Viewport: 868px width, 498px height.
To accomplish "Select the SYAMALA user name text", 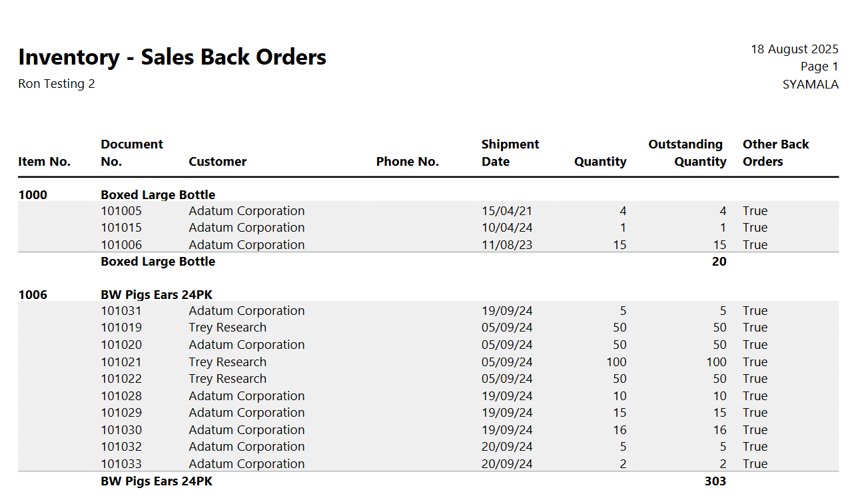I will click(810, 85).
